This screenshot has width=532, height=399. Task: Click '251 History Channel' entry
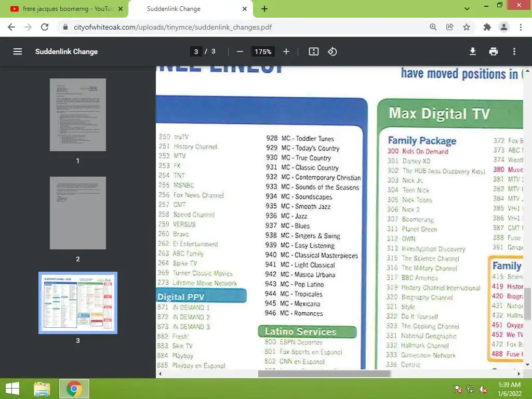(x=188, y=146)
